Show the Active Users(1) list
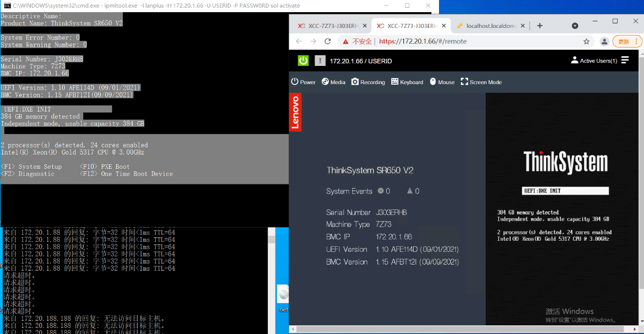The image size is (644, 334). [x=594, y=61]
